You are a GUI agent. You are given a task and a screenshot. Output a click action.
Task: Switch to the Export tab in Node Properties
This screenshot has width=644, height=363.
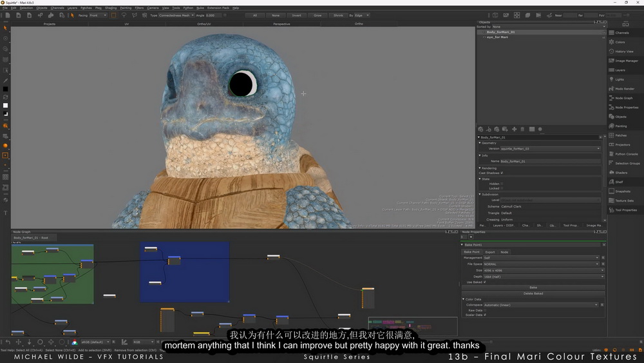[490, 252]
